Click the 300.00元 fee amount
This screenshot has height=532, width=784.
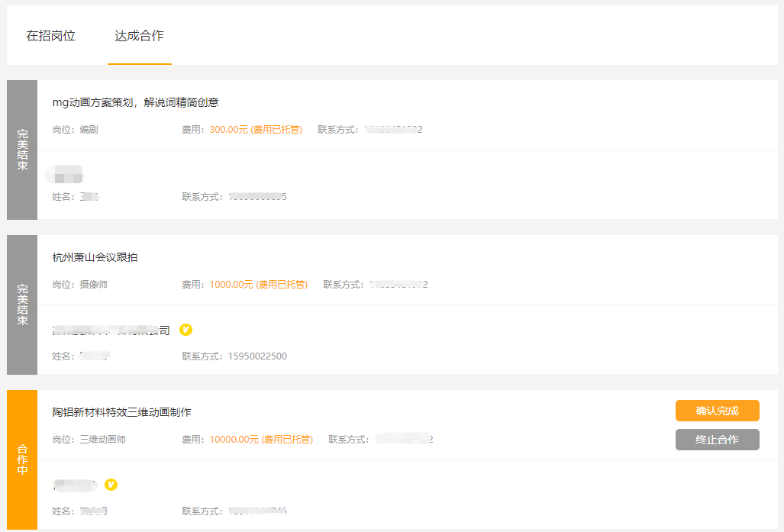tap(228, 130)
